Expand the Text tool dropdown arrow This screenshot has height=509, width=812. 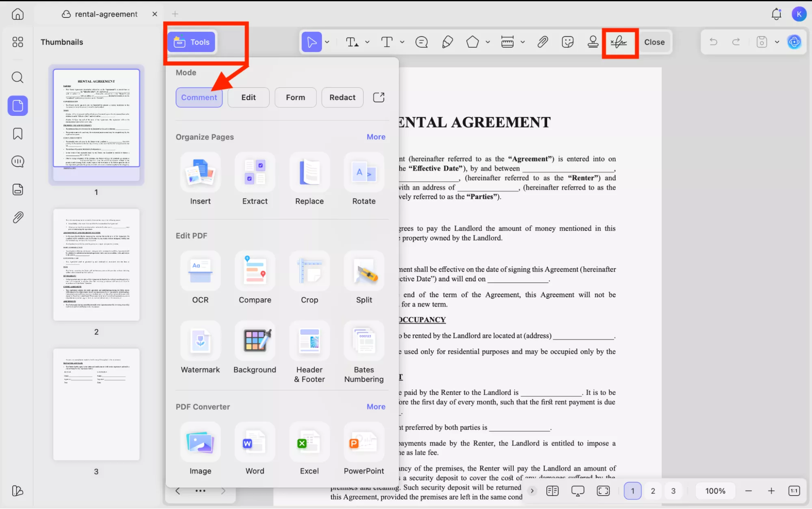[x=402, y=42]
